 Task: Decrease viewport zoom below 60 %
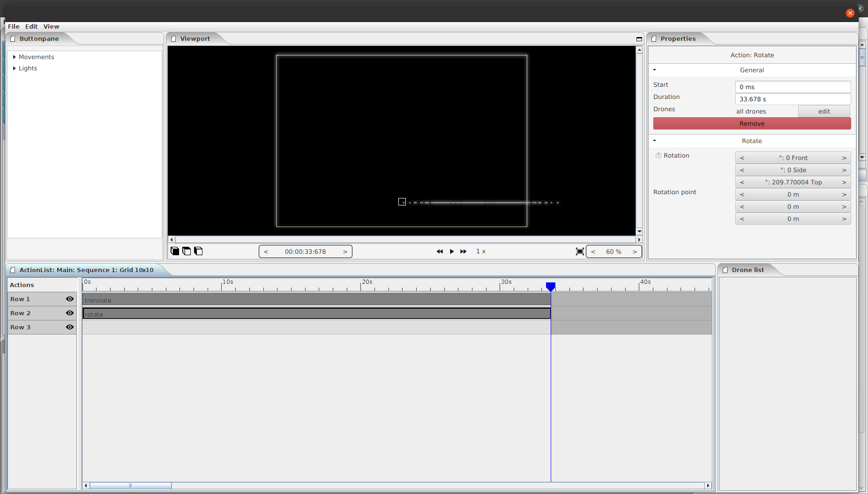pyautogui.click(x=593, y=251)
